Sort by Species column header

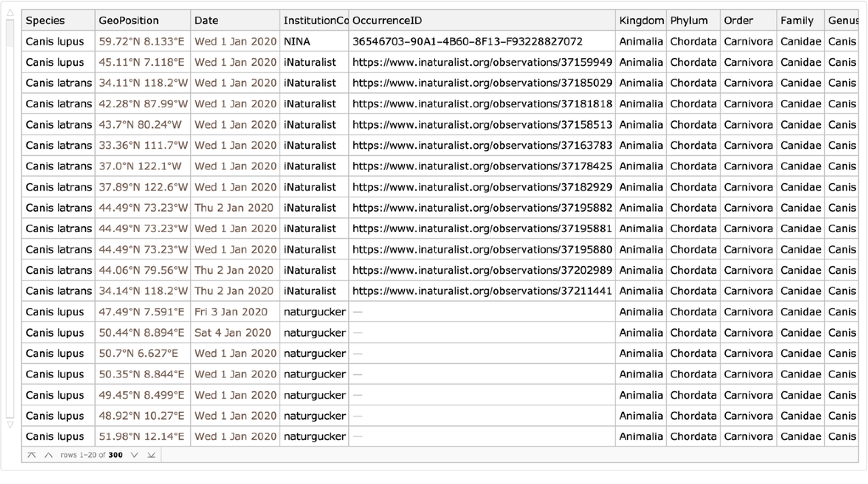pyautogui.click(x=45, y=20)
